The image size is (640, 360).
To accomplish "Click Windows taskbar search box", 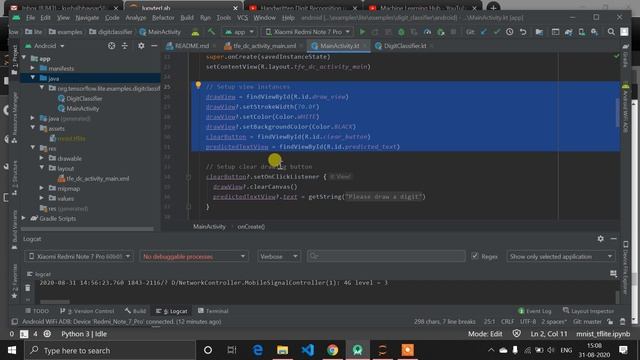I will (x=110, y=350).
